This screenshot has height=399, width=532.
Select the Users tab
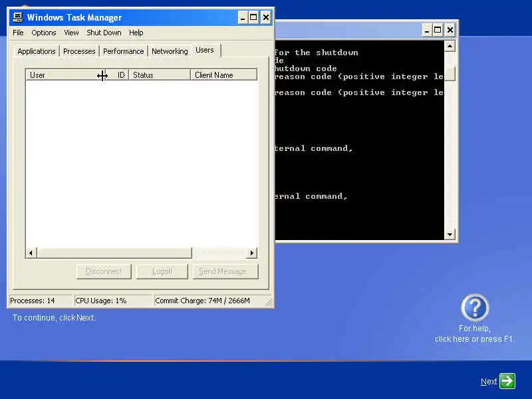click(205, 51)
